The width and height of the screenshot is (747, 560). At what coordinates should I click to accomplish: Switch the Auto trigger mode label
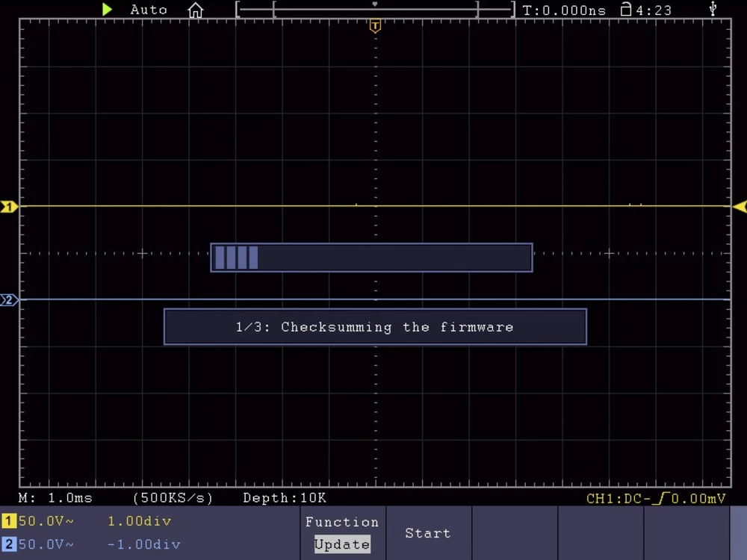[149, 10]
